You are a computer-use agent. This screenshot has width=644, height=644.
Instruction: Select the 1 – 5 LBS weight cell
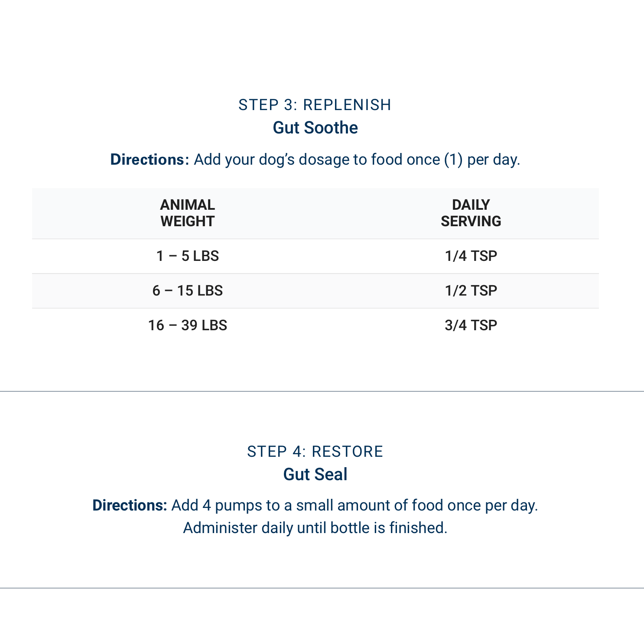coord(187,256)
